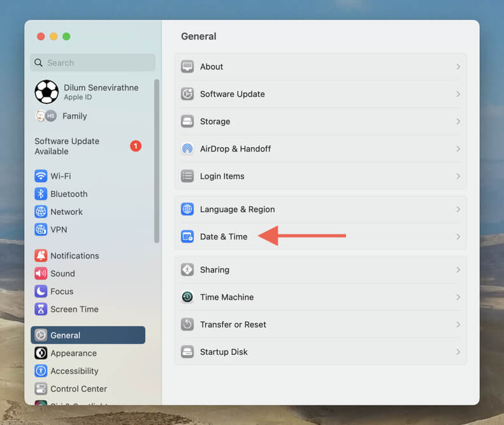Click the VPN sidebar icon
The width and height of the screenshot is (504, 425).
[x=41, y=229]
